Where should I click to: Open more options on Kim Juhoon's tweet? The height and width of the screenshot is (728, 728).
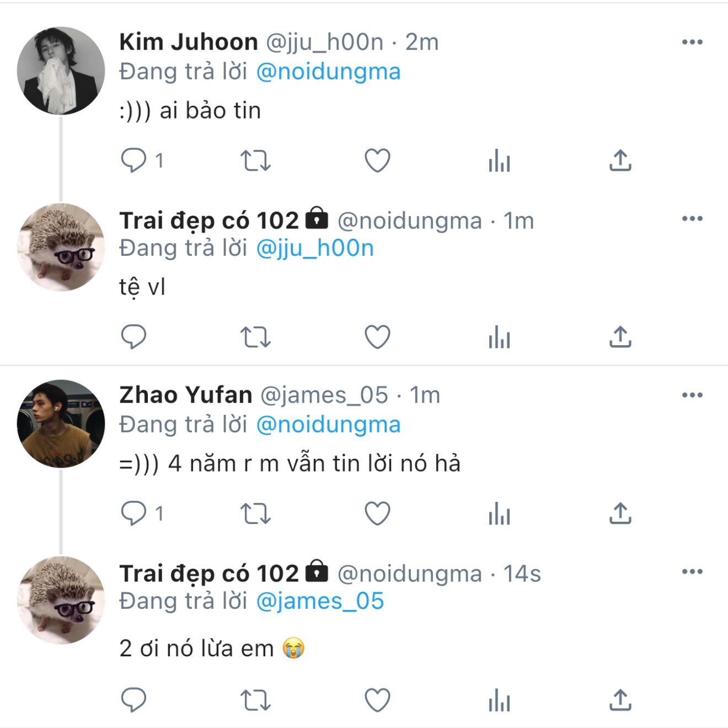(x=692, y=42)
